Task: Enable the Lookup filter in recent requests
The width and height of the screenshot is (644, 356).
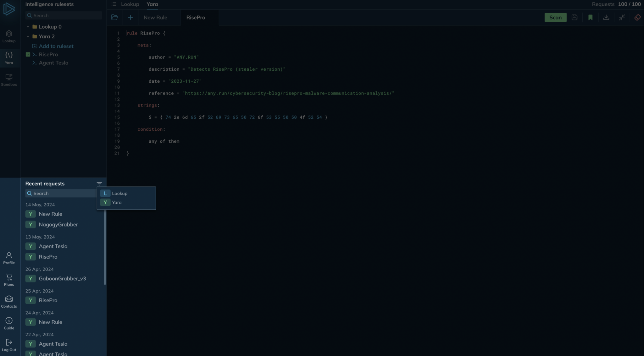Action: [120, 193]
